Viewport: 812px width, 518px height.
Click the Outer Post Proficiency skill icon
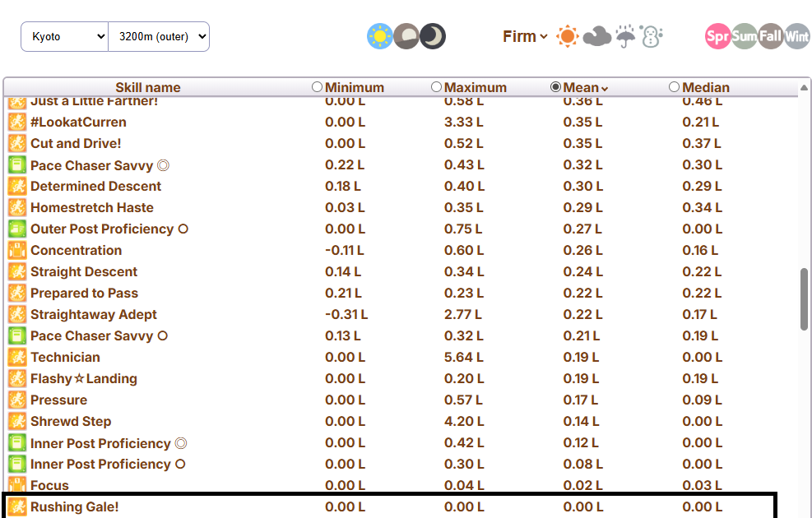click(x=17, y=229)
